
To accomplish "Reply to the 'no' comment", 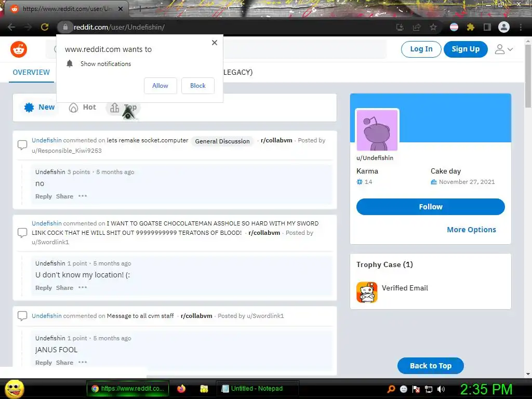I will point(44,196).
